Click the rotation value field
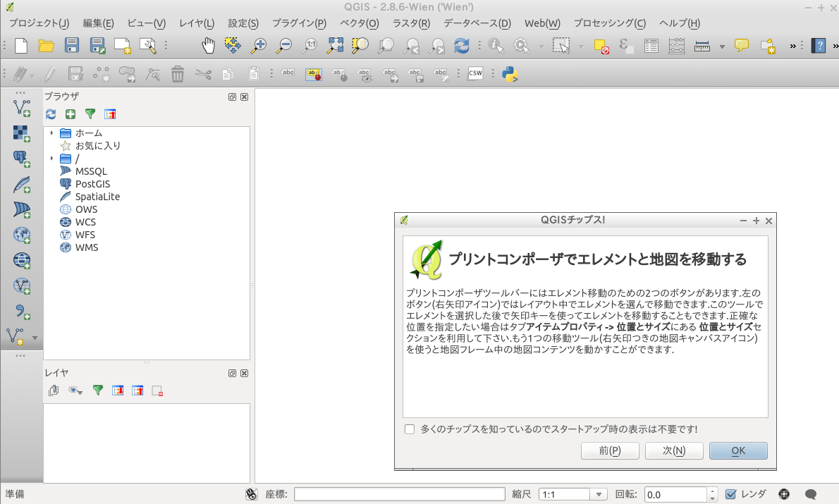Screen dimensions: 839x504 tap(676, 494)
